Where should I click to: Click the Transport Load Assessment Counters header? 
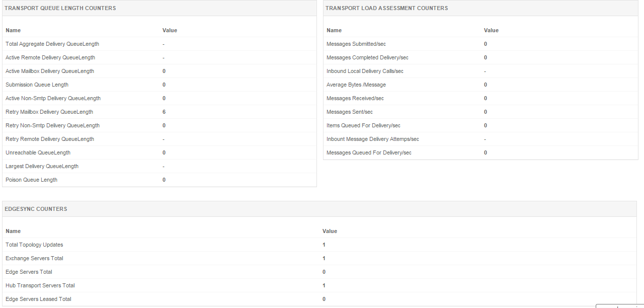pos(386,9)
